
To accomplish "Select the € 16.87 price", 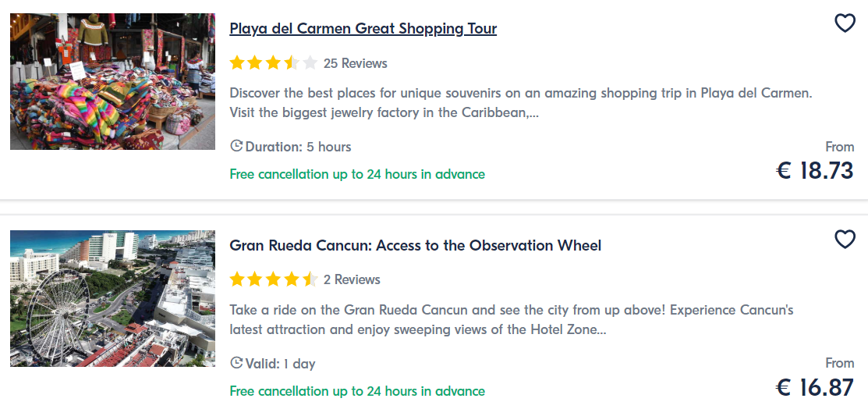I will [x=815, y=387].
